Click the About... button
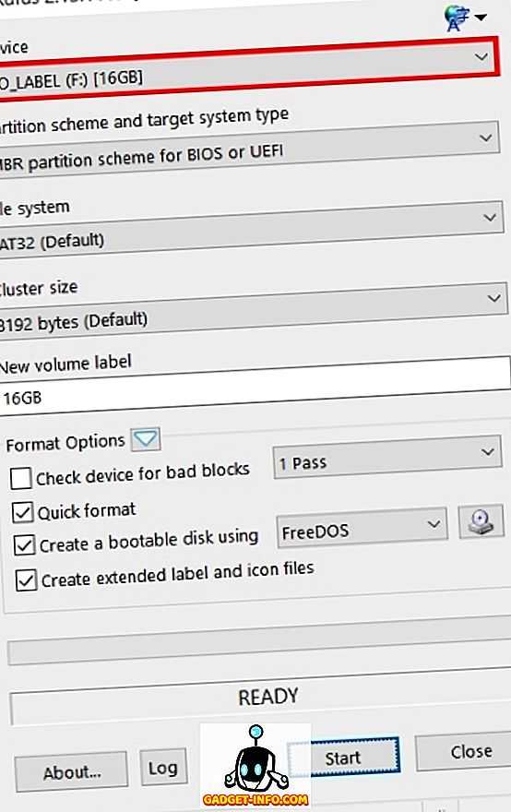Viewport: 511px width, 812px height. [71, 772]
